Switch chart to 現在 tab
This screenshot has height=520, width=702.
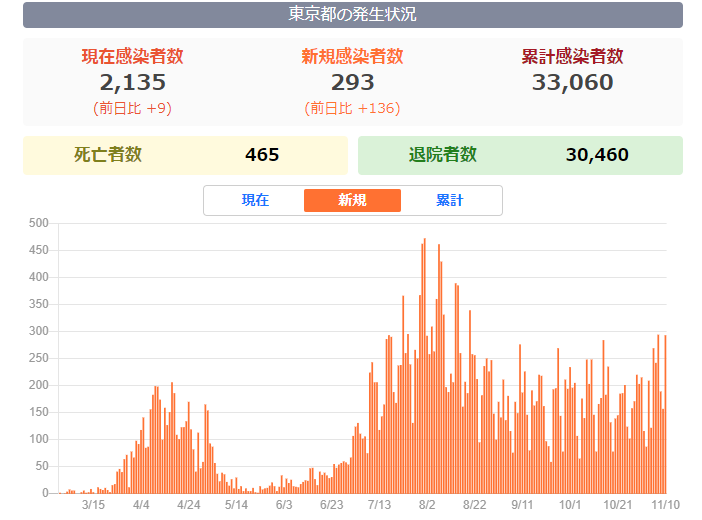pyautogui.click(x=255, y=200)
